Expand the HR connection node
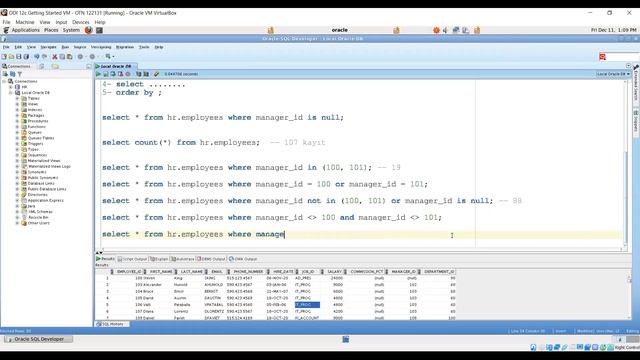 click(x=11, y=87)
